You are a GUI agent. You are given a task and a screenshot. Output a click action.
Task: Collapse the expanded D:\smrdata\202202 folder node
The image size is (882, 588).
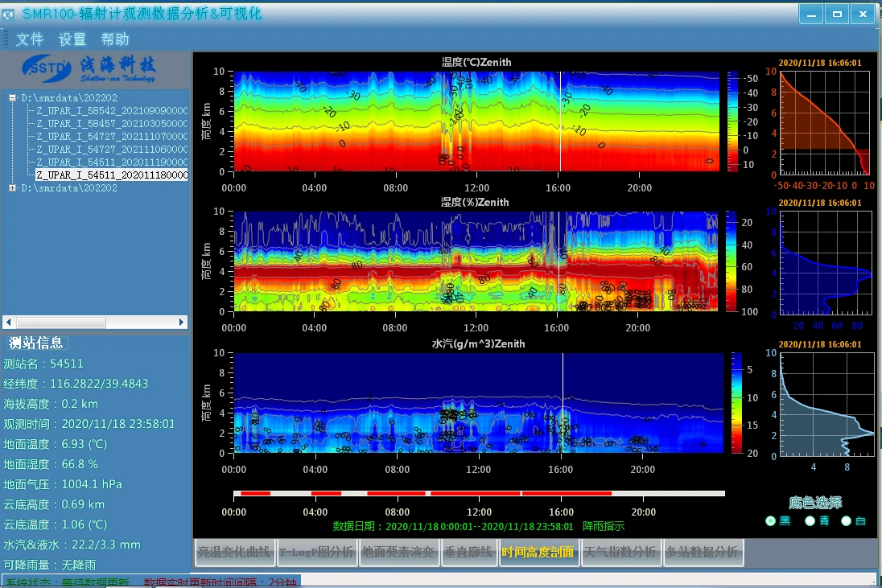pyautogui.click(x=13, y=98)
